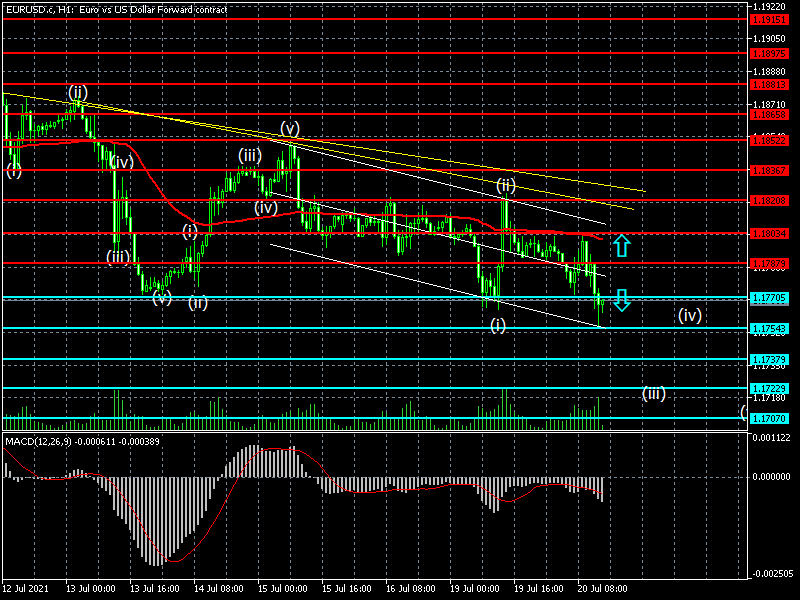Click the EURUSD.c H1 chart title
Viewport: 800px width, 600px height.
pos(115,9)
